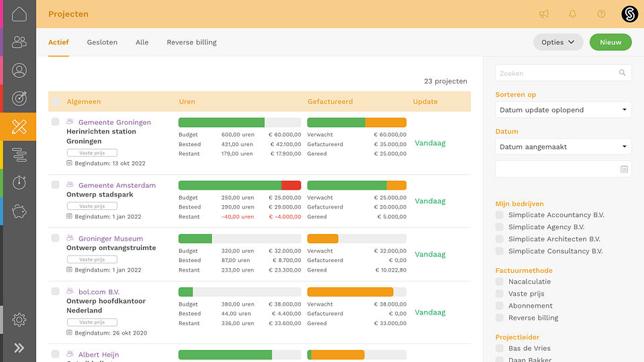Click Vaste prijs tag under Ontwerp ontvangstruimte
644x362 pixels.
click(x=92, y=259)
